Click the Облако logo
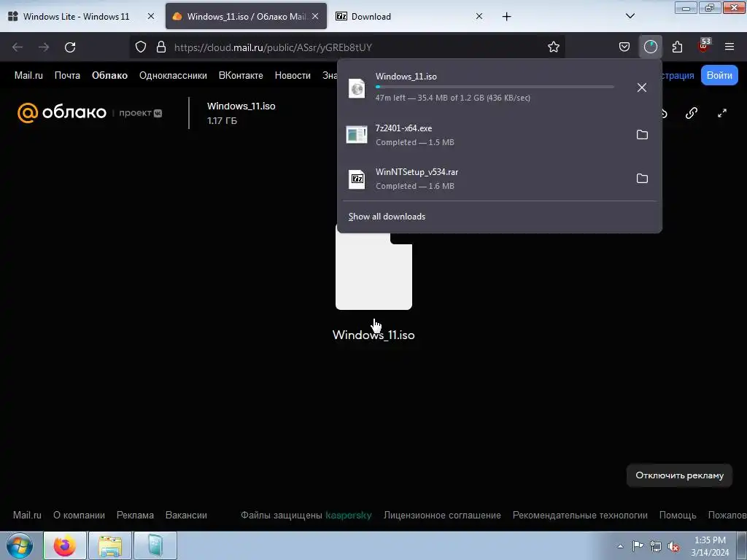 [62, 113]
